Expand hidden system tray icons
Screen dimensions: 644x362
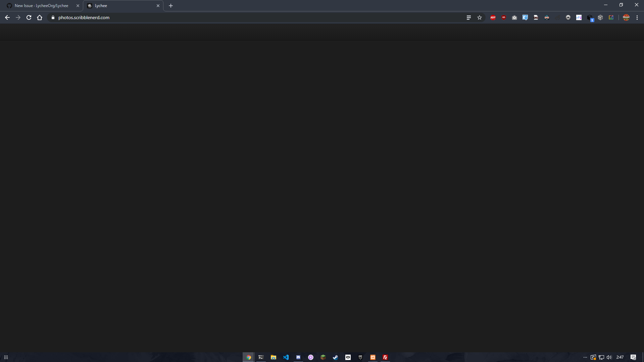click(x=585, y=357)
